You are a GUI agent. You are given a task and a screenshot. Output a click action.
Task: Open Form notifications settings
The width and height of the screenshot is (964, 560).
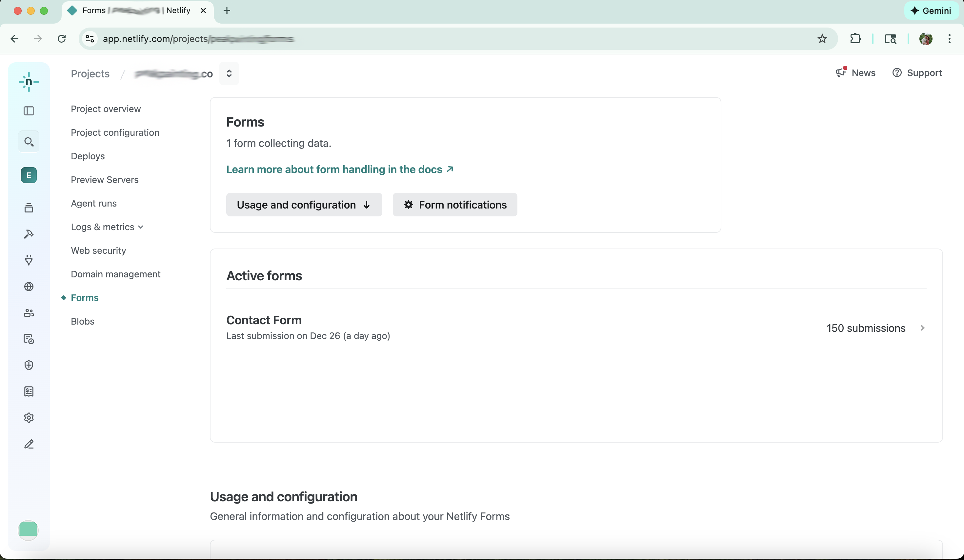[454, 205]
